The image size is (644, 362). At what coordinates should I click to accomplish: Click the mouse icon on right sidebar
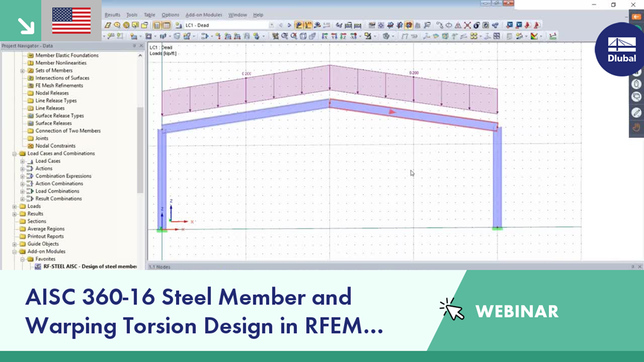(636, 84)
